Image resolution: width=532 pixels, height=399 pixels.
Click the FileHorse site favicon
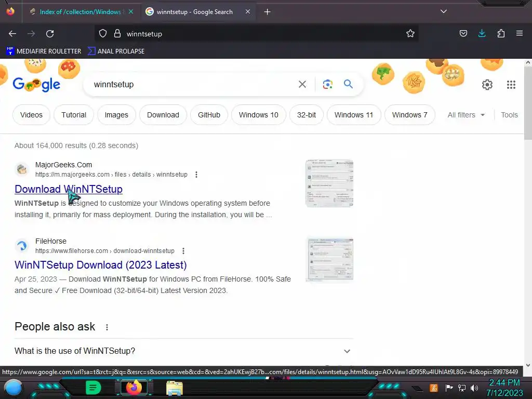click(22, 245)
